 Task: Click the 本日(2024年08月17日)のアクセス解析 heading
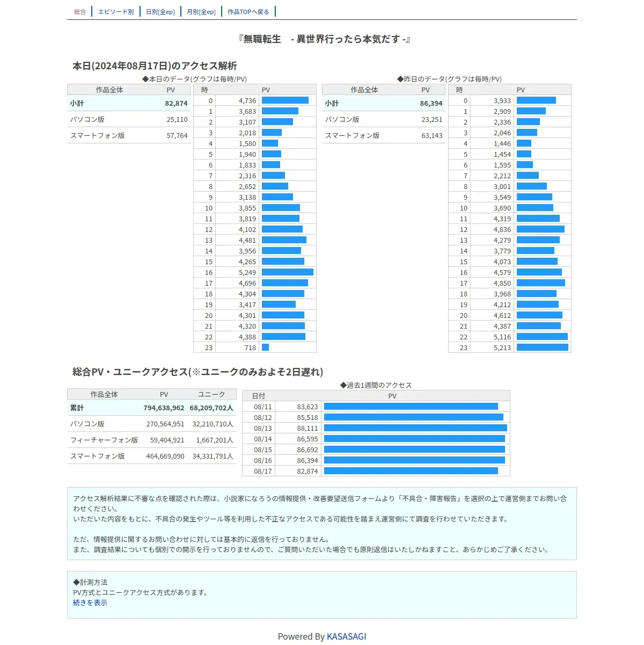click(155, 66)
